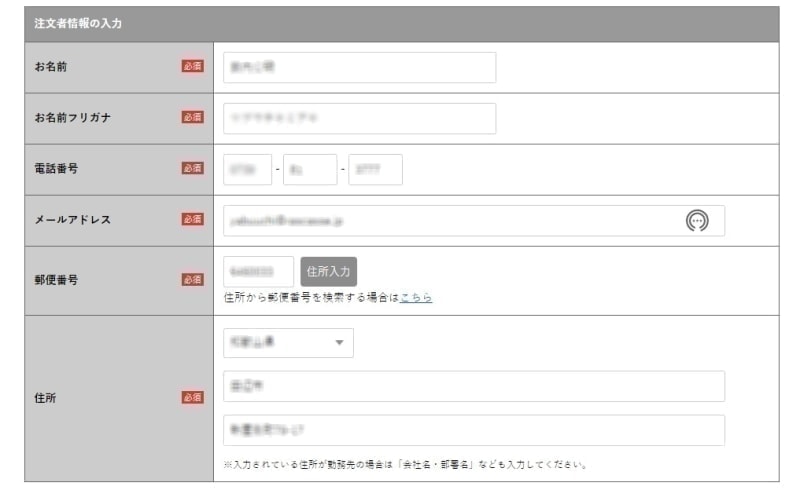
Task: Click the 必須 badge beside お名前
Action: [192, 67]
